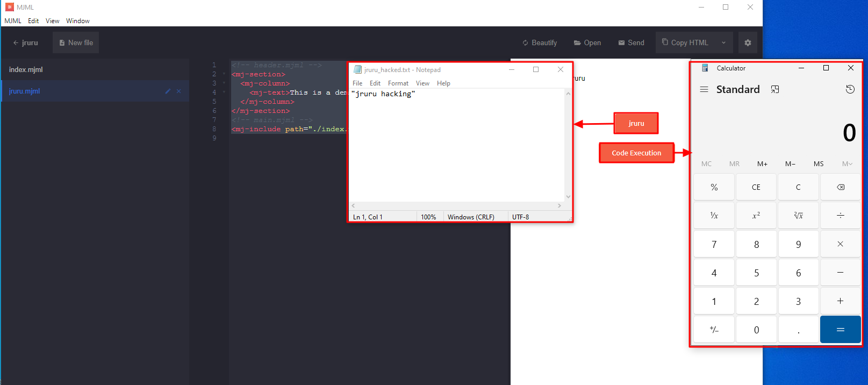Image resolution: width=868 pixels, height=385 pixels.
Task: Click the Beautify toolbar button
Action: (540, 42)
